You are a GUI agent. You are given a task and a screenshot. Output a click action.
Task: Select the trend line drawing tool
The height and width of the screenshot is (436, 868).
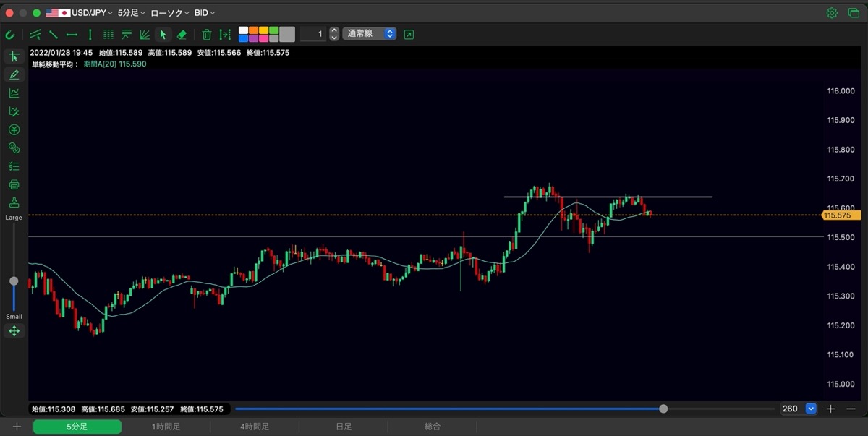pyautogui.click(x=54, y=34)
